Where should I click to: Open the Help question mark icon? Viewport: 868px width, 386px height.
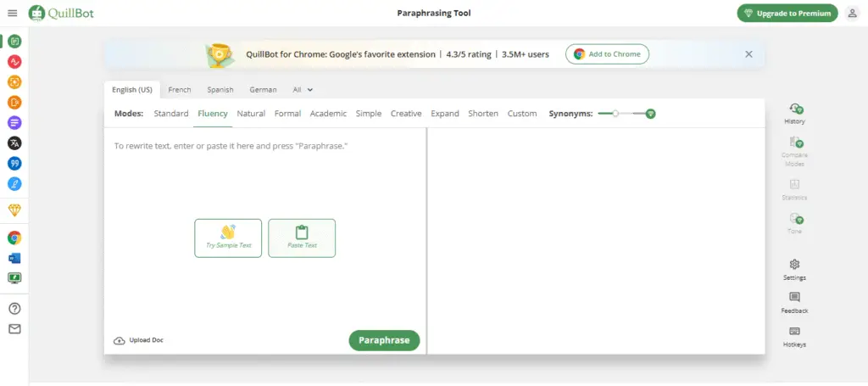[14, 309]
